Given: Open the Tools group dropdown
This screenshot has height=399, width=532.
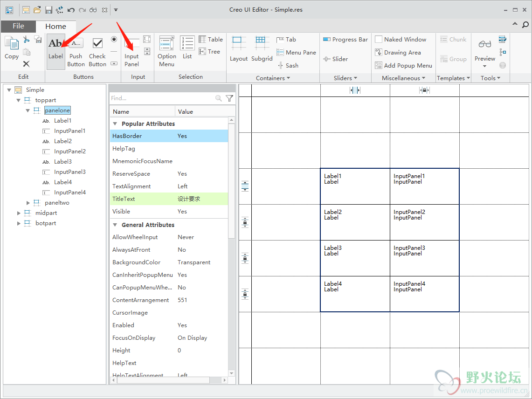Looking at the screenshot, I should (x=491, y=78).
